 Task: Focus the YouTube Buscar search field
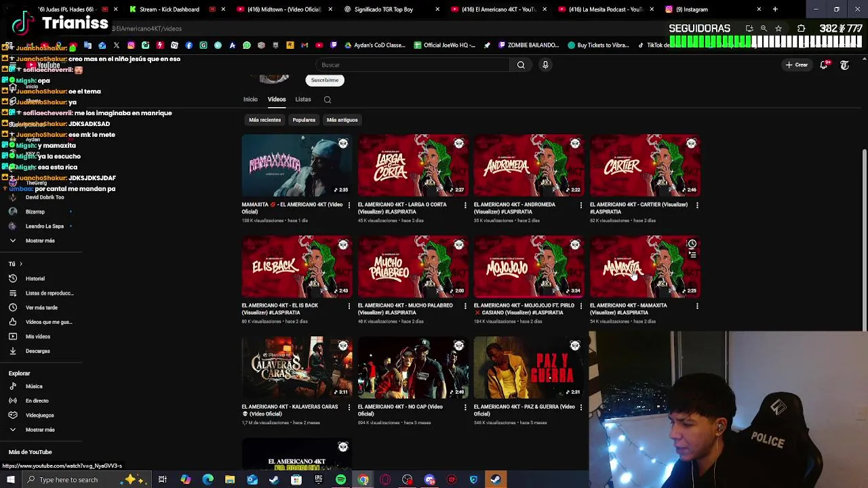coord(414,65)
